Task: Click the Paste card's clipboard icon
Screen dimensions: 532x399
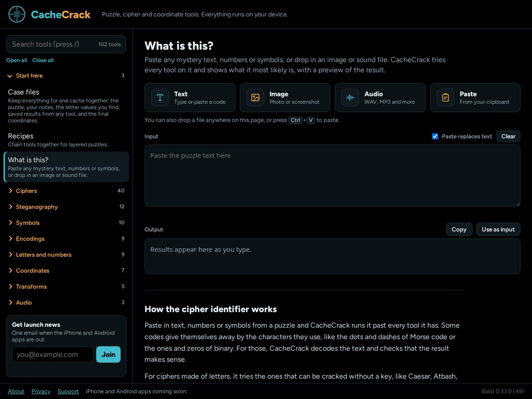Action: pos(446,98)
